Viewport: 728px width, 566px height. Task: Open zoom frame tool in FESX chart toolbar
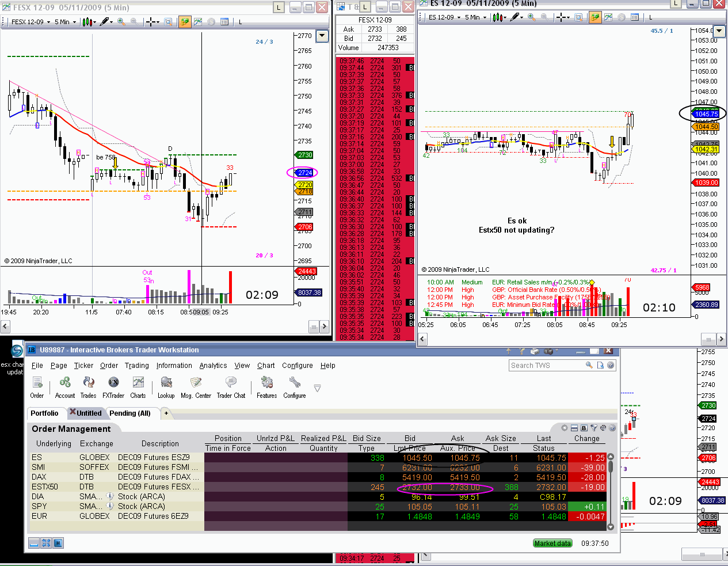168,22
